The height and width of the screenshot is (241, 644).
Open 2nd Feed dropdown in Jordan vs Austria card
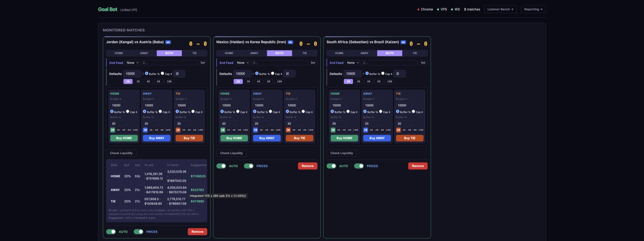[x=132, y=63]
